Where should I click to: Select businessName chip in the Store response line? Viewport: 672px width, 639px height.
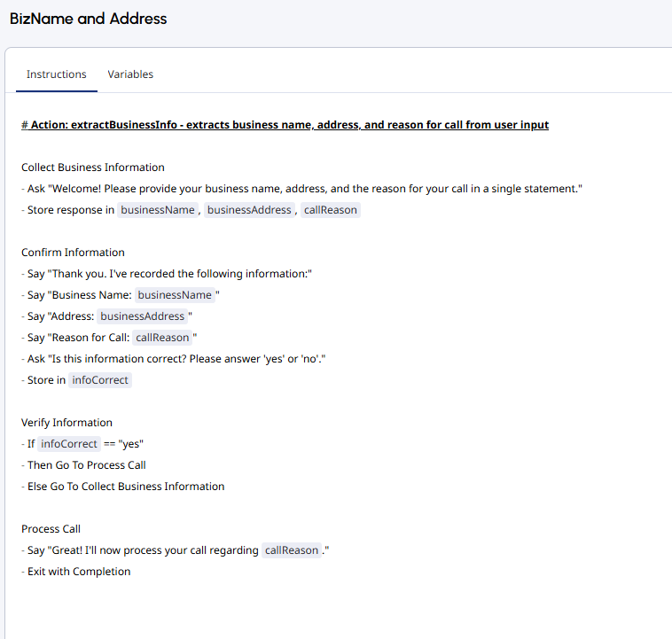tap(157, 210)
